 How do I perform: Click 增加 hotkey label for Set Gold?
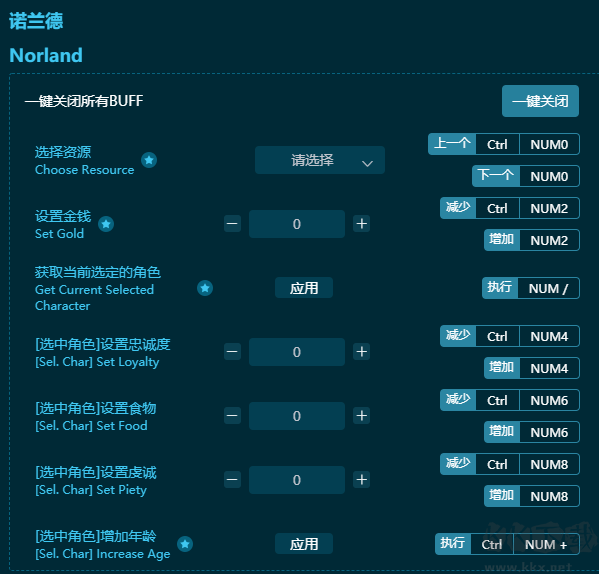point(502,240)
